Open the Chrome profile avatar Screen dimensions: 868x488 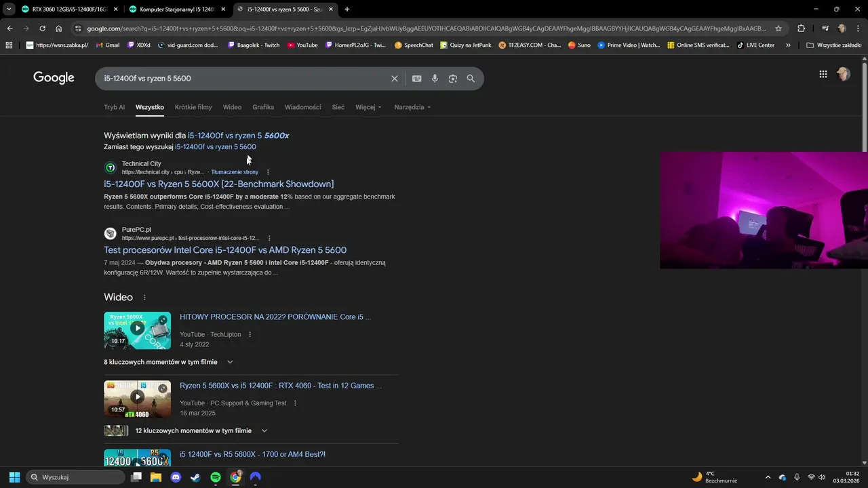click(x=842, y=28)
